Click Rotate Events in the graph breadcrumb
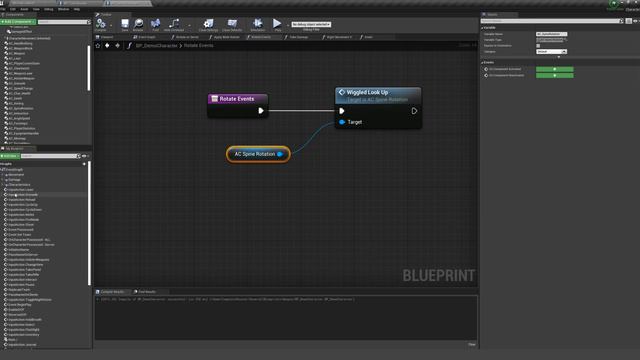Image resolution: width=640 pixels, height=360 pixels. click(x=198, y=46)
